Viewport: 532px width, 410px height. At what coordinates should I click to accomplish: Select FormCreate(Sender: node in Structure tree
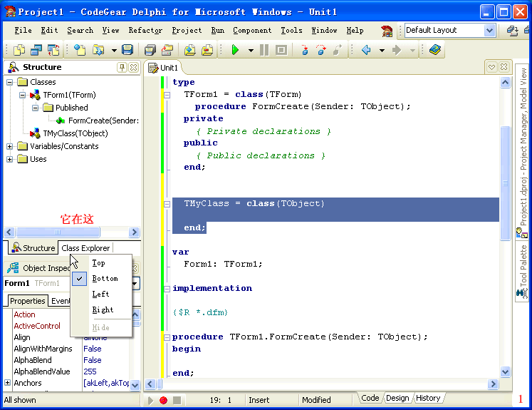tap(103, 121)
